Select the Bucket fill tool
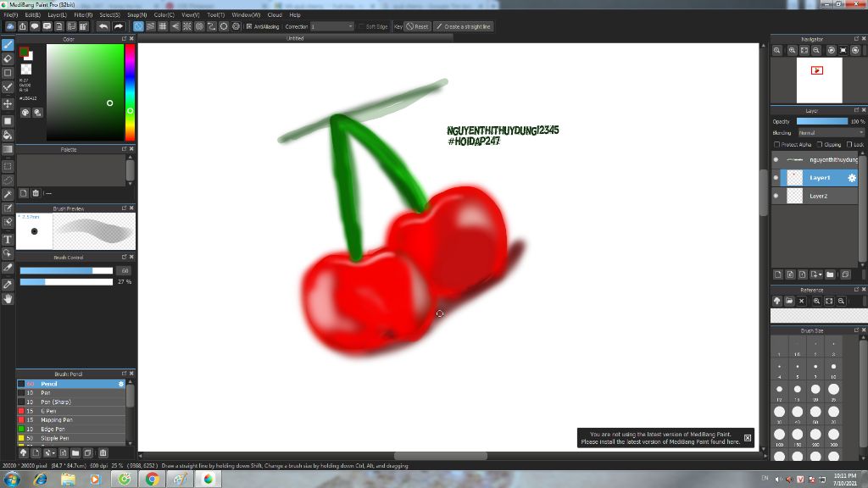 pos(8,135)
